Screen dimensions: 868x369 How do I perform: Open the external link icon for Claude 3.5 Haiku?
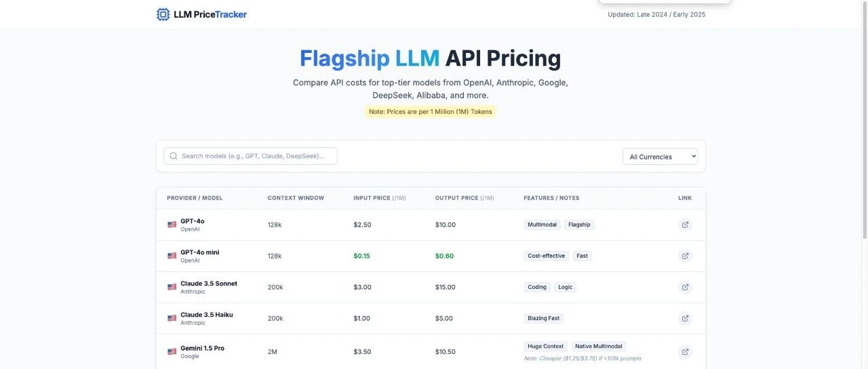(685, 318)
